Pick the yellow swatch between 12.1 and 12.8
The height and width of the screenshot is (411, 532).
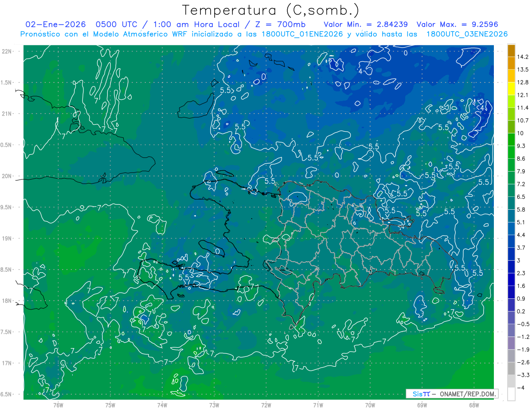(511, 89)
